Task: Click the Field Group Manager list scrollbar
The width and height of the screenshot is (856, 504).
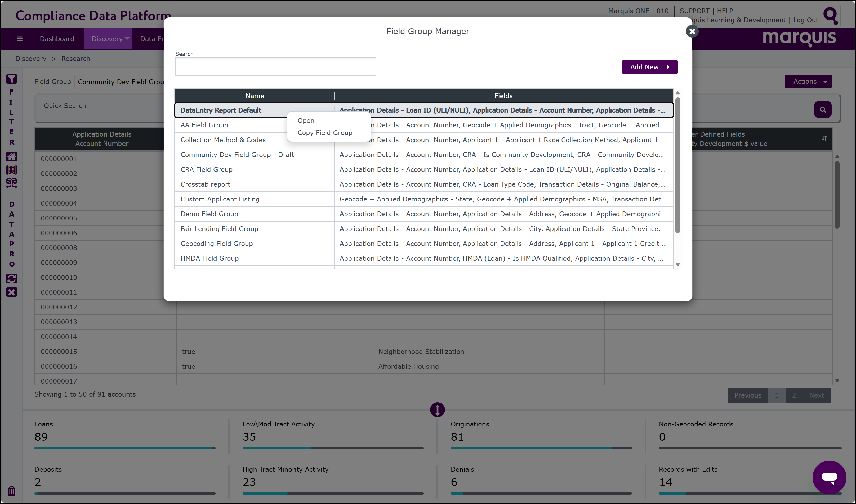Action: click(x=677, y=165)
